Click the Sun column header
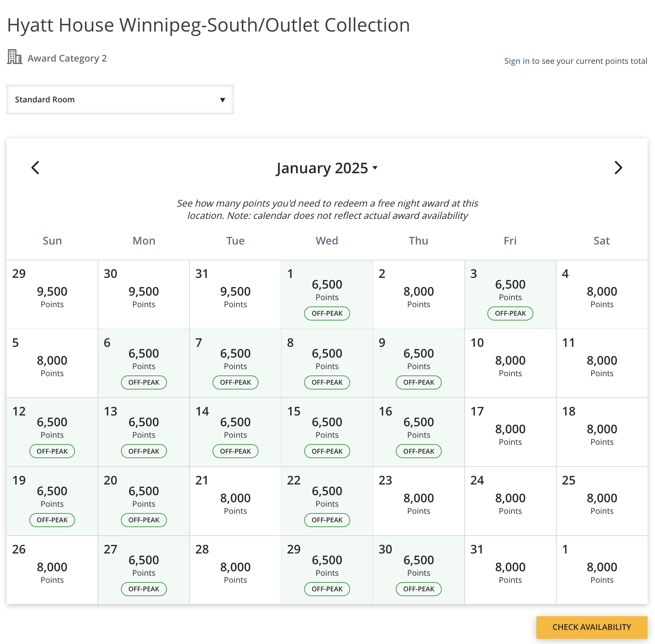The image size is (655, 644). 52,241
